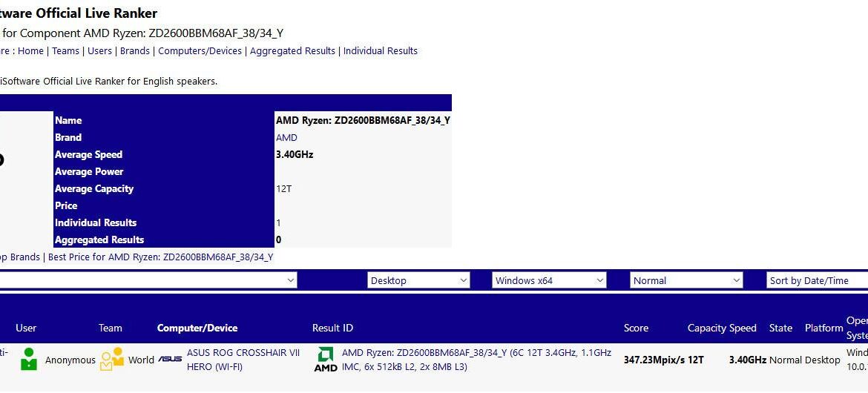Screen dimensions: 868x393
Task: Click the AMD brand link in details table
Action: pyautogui.click(x=286, y=138)
